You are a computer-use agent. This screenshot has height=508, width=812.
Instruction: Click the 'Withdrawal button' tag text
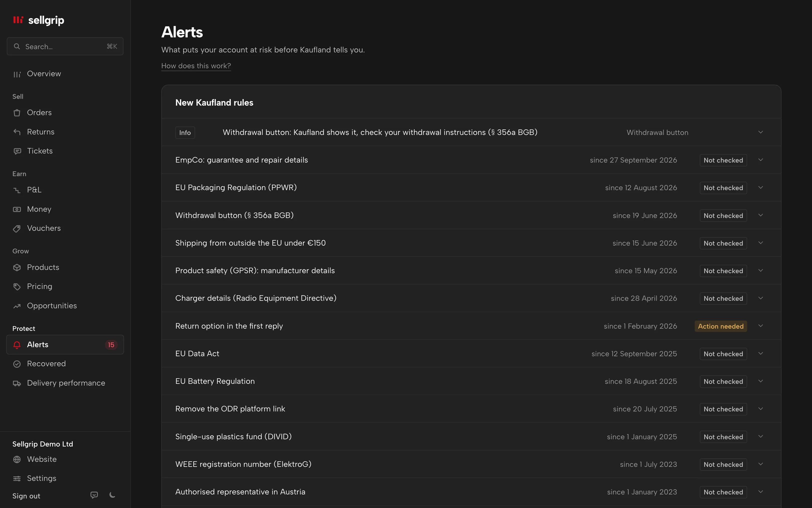point(657,133)
